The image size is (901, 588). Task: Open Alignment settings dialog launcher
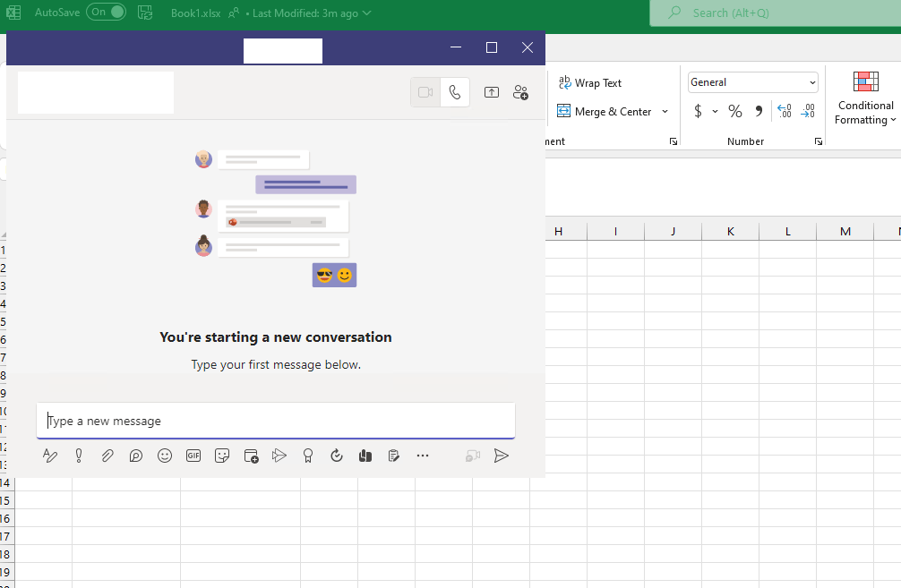click(674, 141)
